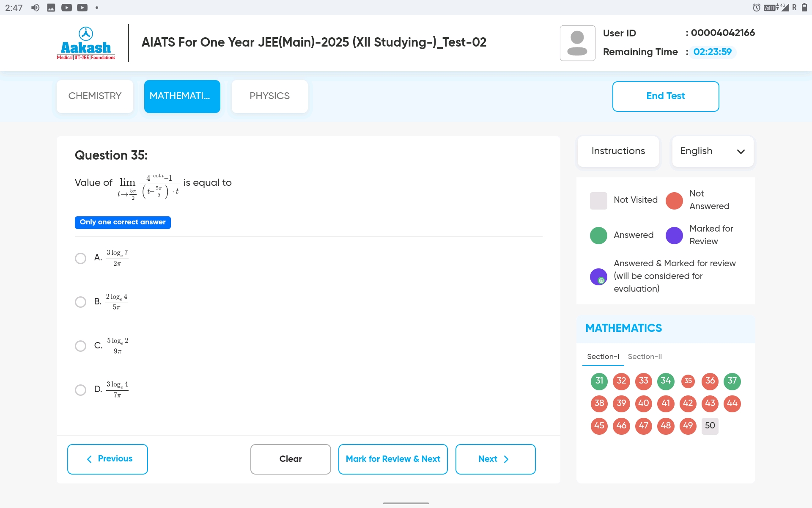Open question 48 from palette
This screenshot has height=508, width=812.
click(x=666, y=426)
